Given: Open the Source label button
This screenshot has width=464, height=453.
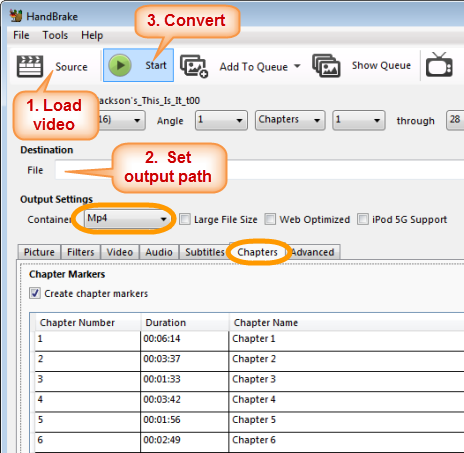Looking at the screenshot, I should pos(71,67).
